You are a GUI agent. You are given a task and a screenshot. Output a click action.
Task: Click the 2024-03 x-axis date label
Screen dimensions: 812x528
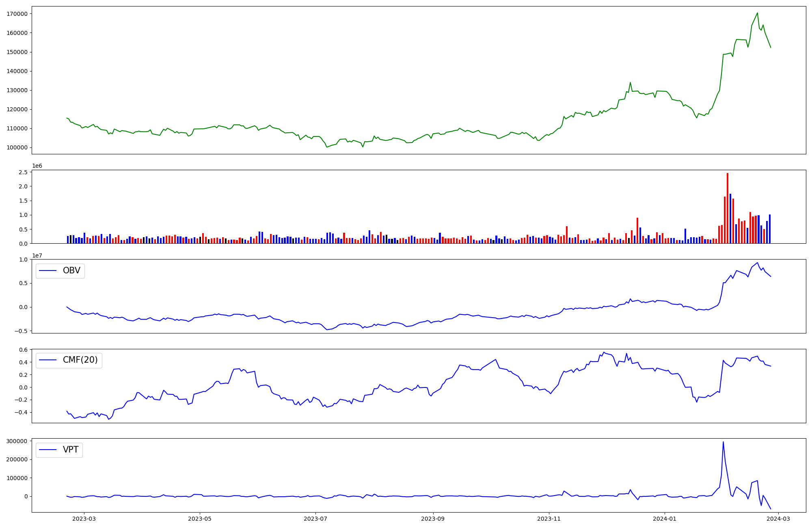[778, 519]
